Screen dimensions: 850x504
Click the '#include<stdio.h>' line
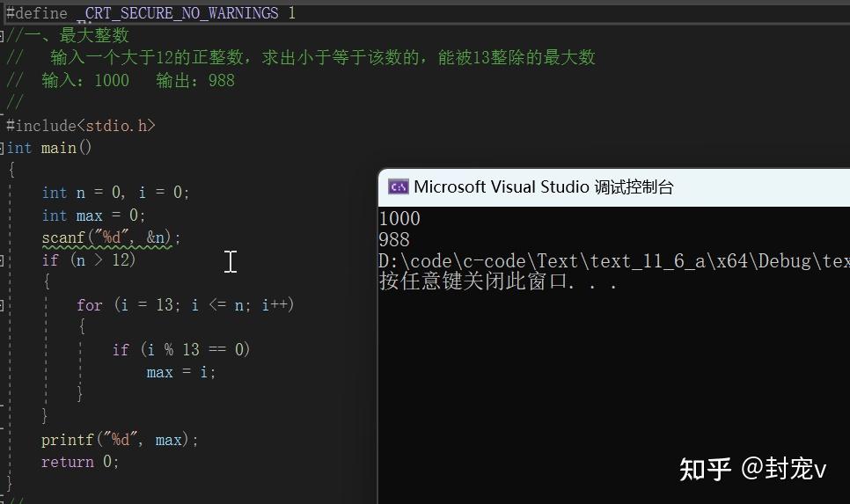click(x=81, y=126)
